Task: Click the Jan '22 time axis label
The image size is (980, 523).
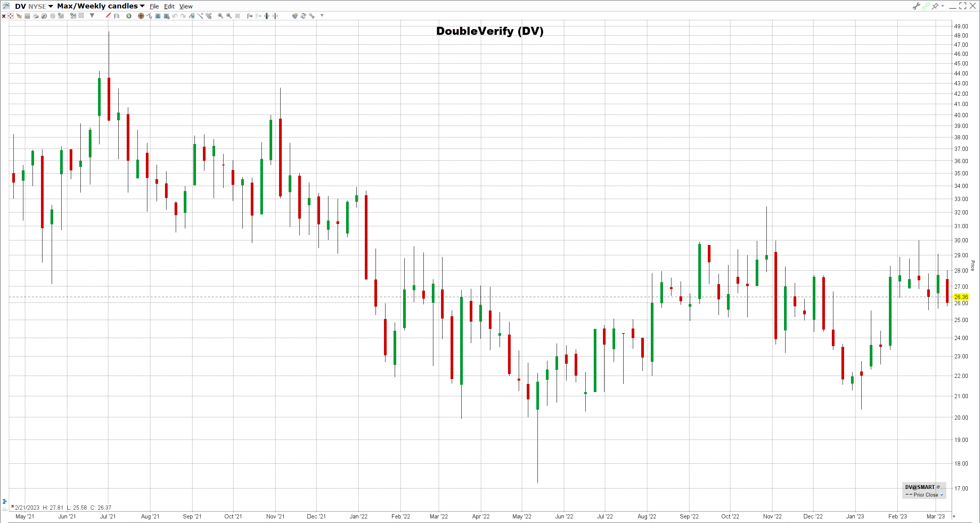Action: 358,516
